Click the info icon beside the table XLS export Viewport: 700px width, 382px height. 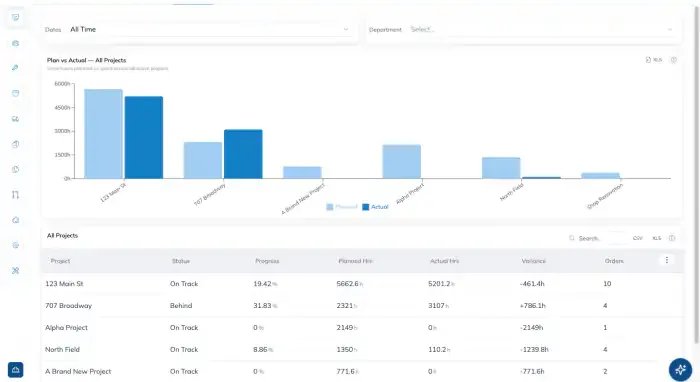point(672,238)
